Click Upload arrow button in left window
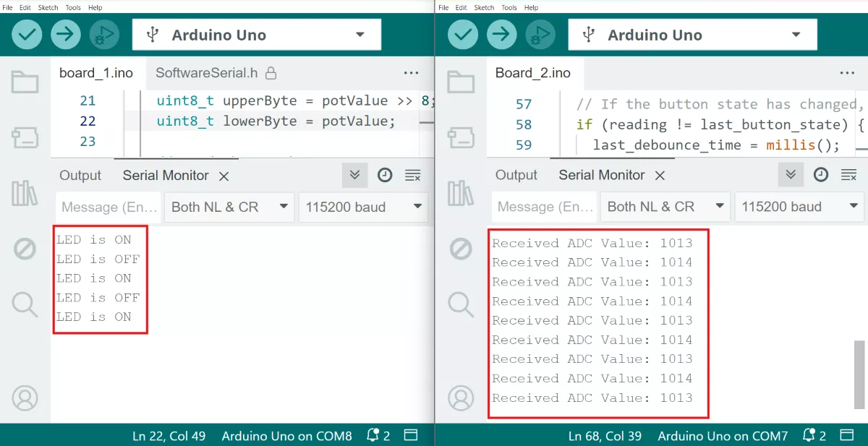Image resolution: width=868 pixels, height=446 pixels. pyautogui.click(x=66, y=35)
